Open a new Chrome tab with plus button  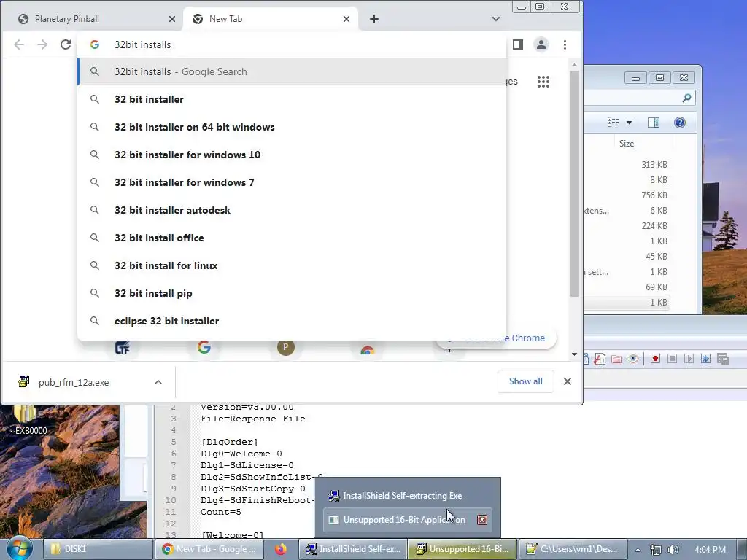point(374,19)
